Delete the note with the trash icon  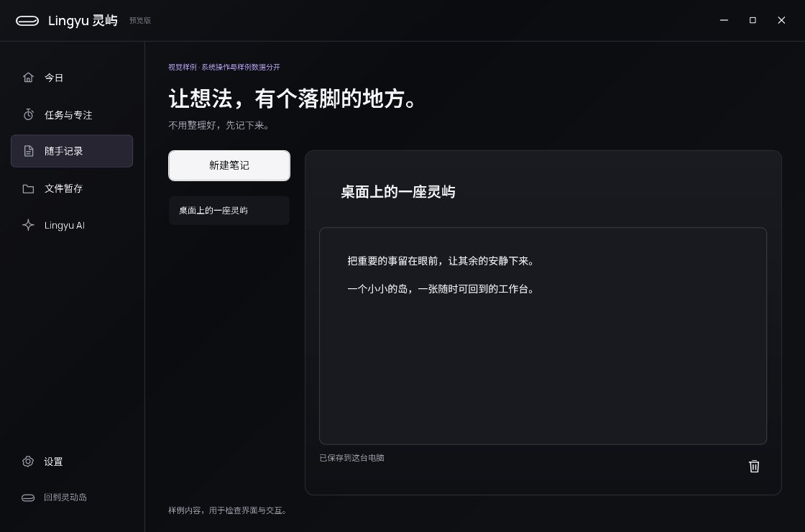[754, 466]
